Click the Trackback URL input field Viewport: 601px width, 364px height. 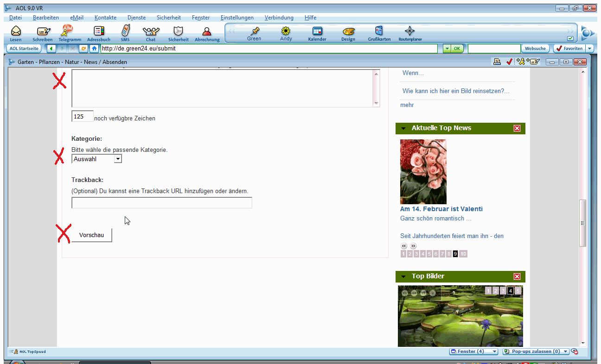pyautogui.click(x=161, y=203)
